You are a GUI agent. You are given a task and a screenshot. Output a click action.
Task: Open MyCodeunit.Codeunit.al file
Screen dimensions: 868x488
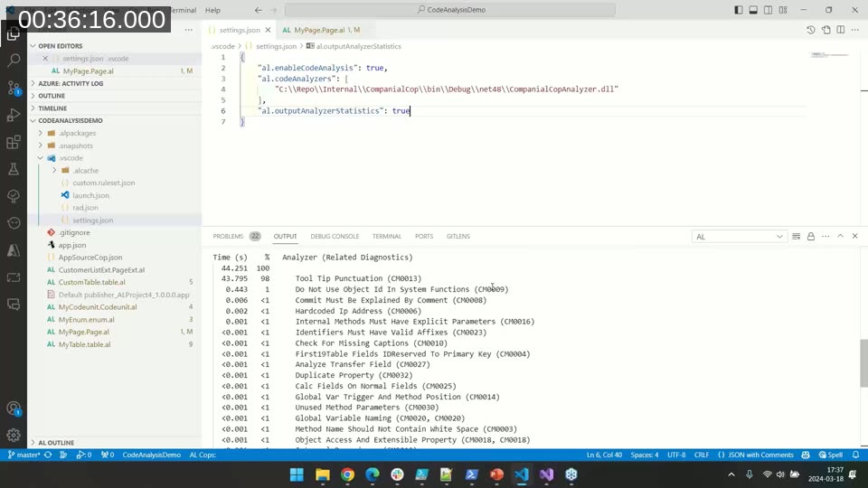click(x=98, y=307)
